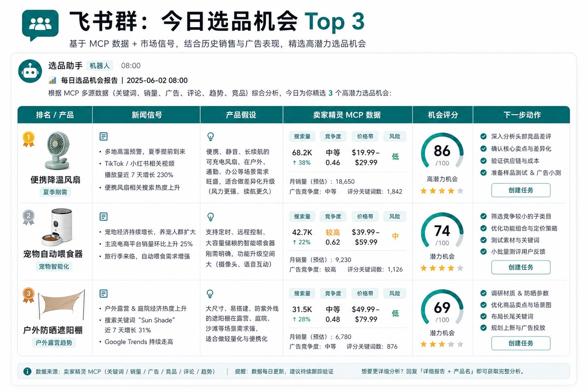This screenshot has height=392, width=588.
Task: Click 创建任务 for the pet feeder
Action: pos(521,267)
